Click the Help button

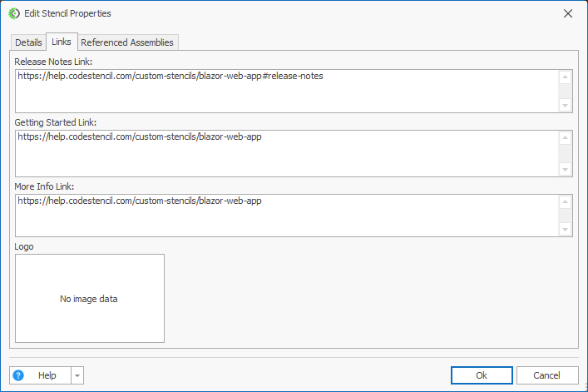point(40,375)
